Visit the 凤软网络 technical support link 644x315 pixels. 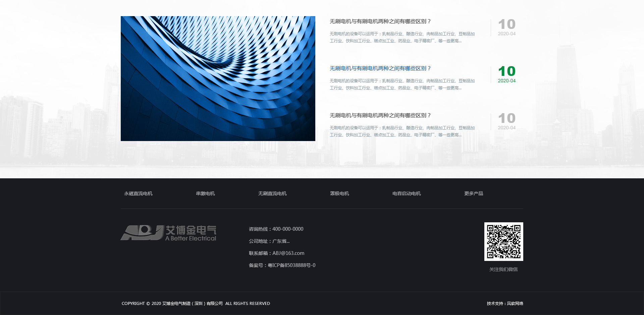(x=515, y=304)
